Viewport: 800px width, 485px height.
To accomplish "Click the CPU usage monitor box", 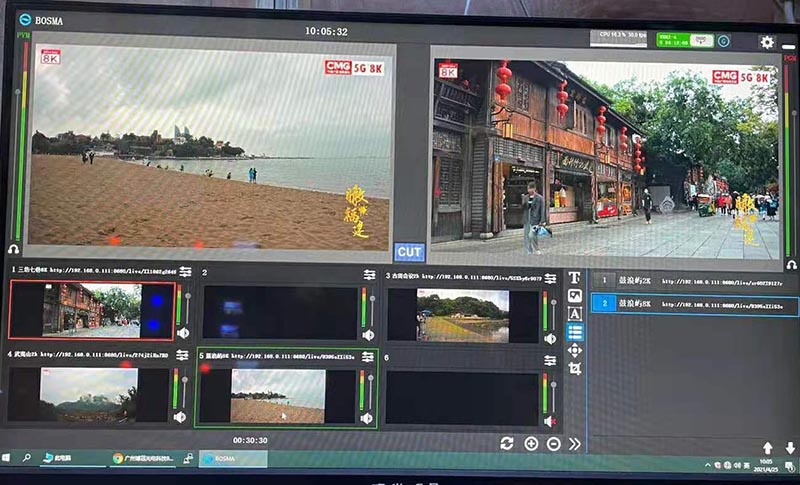I will pos(618,38).
